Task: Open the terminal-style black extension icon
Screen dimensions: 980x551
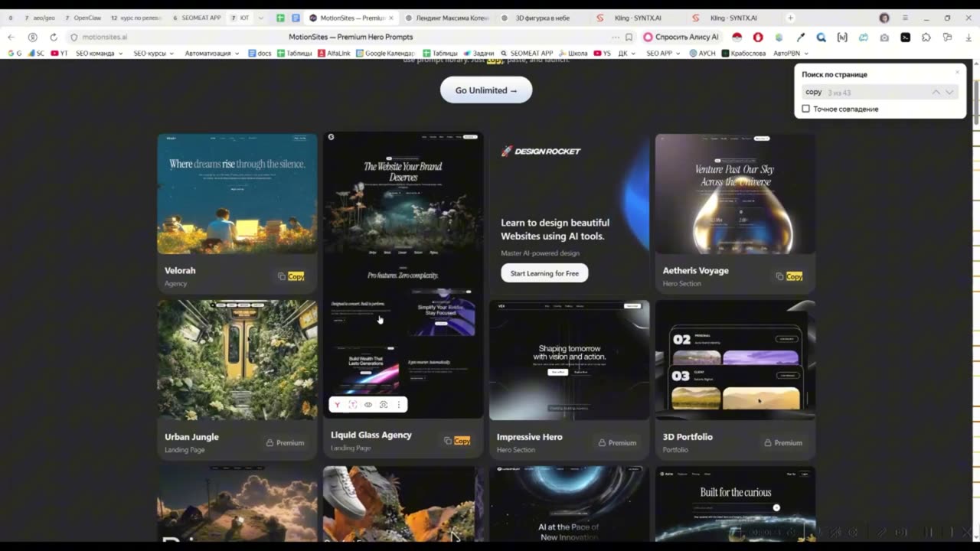Action: point(906,37)
